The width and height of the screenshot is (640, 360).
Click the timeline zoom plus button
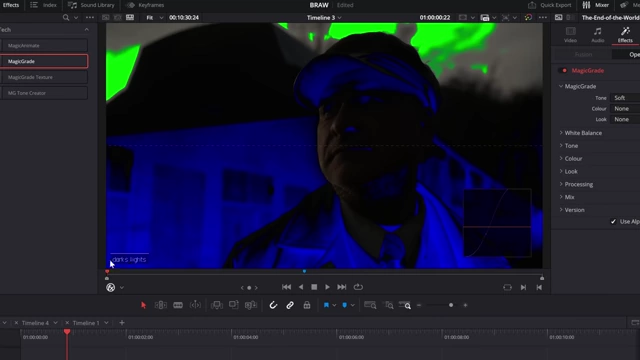pos(465,305)
